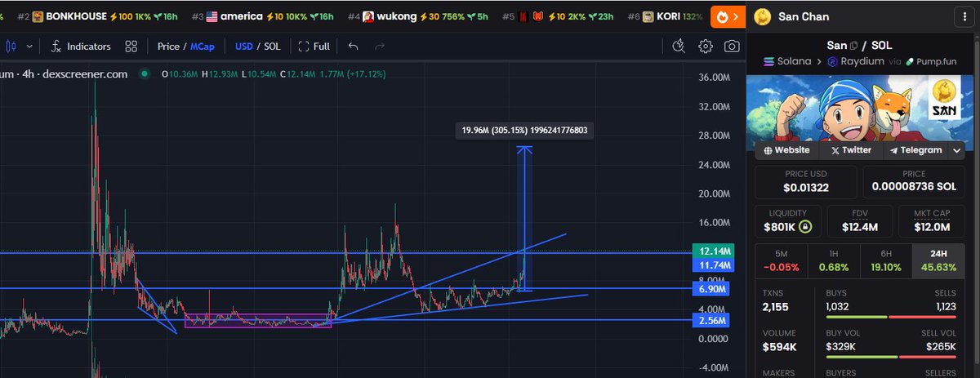Viewport: 980px width, 378px height.
Task: Click the 12.14M price axis label
Action: pyautogui.click(x=715, y=251)
